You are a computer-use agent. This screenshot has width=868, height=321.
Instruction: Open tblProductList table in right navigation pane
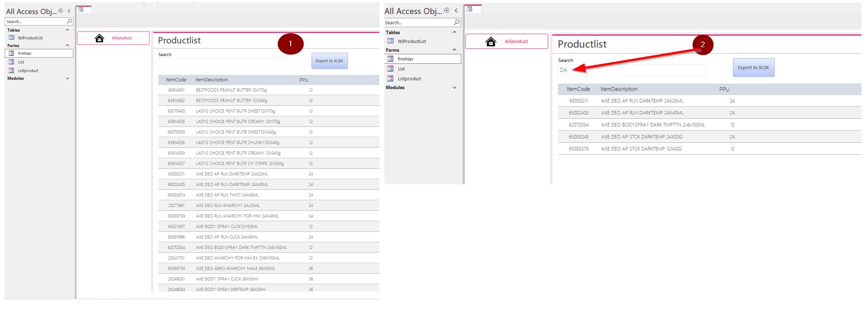[412, 41]
